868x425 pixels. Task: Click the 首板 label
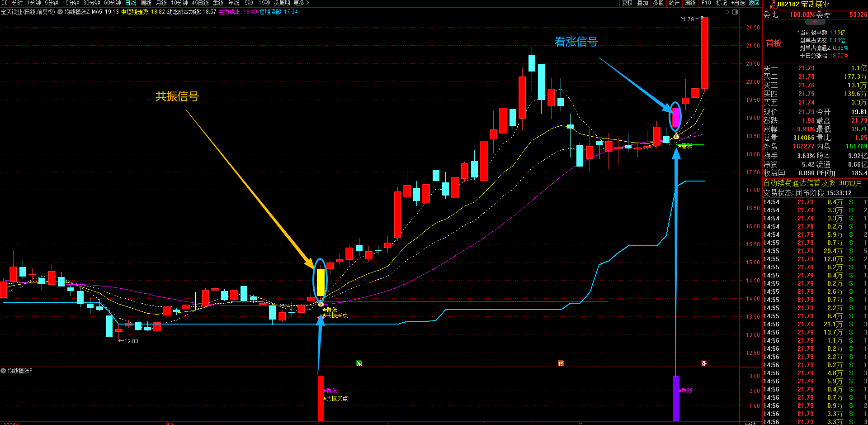(774, 43)
